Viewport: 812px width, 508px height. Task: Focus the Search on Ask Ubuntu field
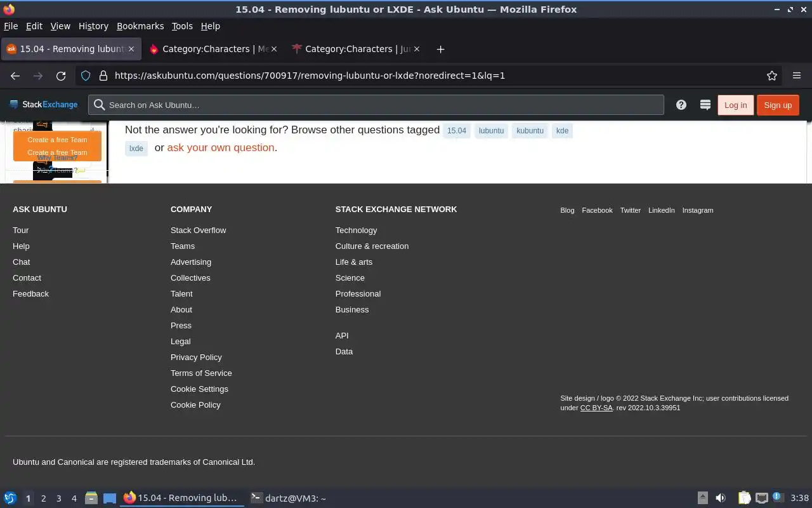pos(376,105)
